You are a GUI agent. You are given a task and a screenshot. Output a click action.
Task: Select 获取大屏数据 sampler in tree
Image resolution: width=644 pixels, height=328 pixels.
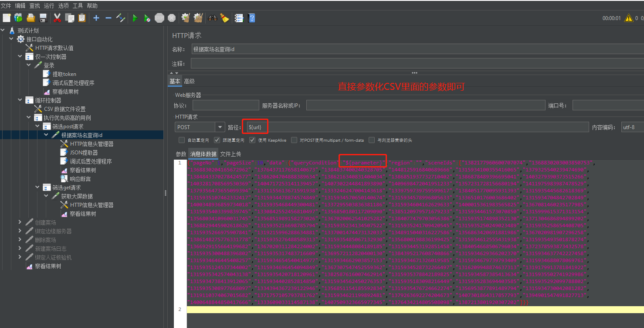coord(77,196)
